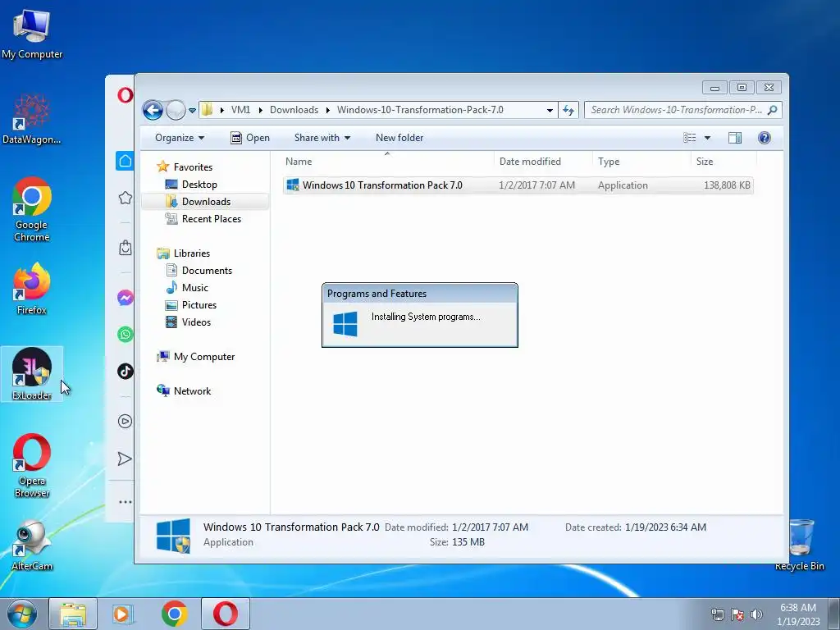Click Windows-10-Transformation-Pack-7.0 breadcrumb segment

tap(420, 110)
